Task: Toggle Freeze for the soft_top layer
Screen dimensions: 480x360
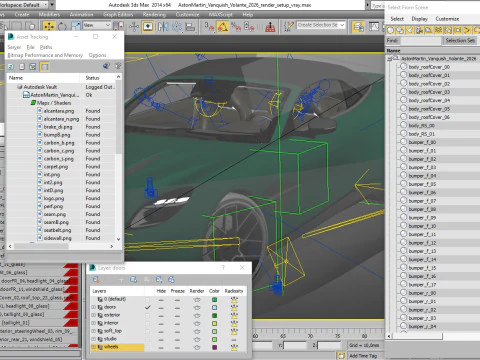Action: [177, 331]
